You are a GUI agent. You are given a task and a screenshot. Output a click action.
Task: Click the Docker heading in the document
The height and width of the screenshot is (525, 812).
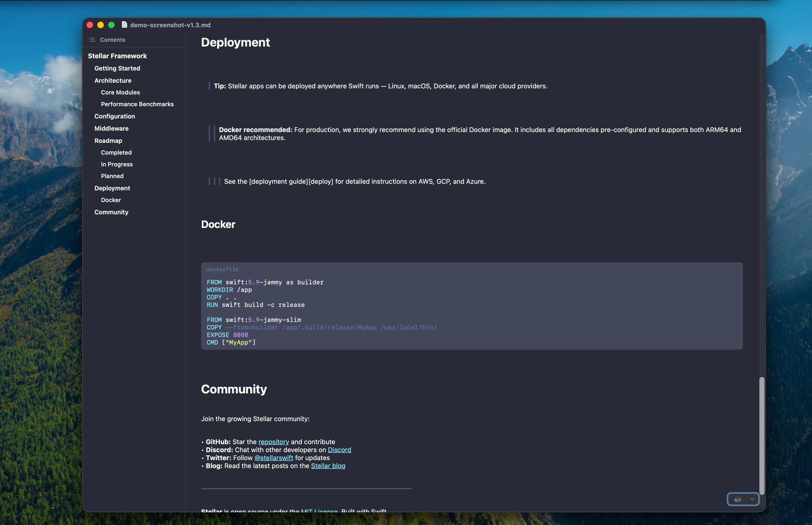pyautogui.click(x=218, y=224)
